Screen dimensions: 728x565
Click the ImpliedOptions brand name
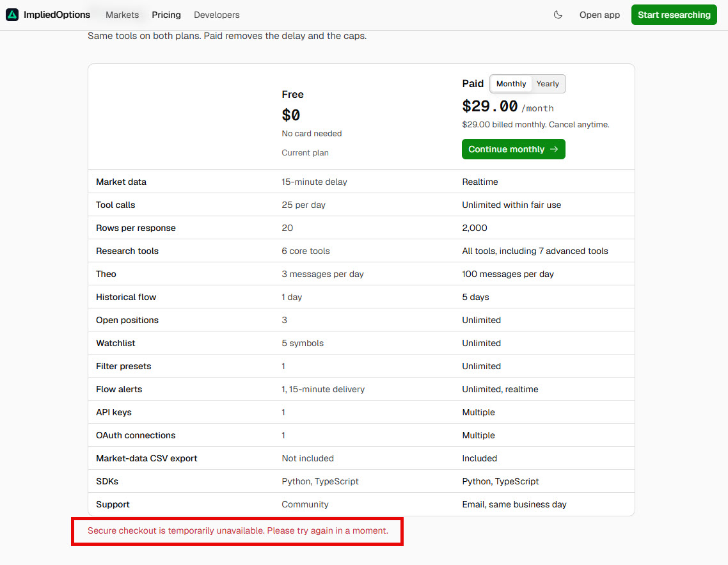[57, 15]
